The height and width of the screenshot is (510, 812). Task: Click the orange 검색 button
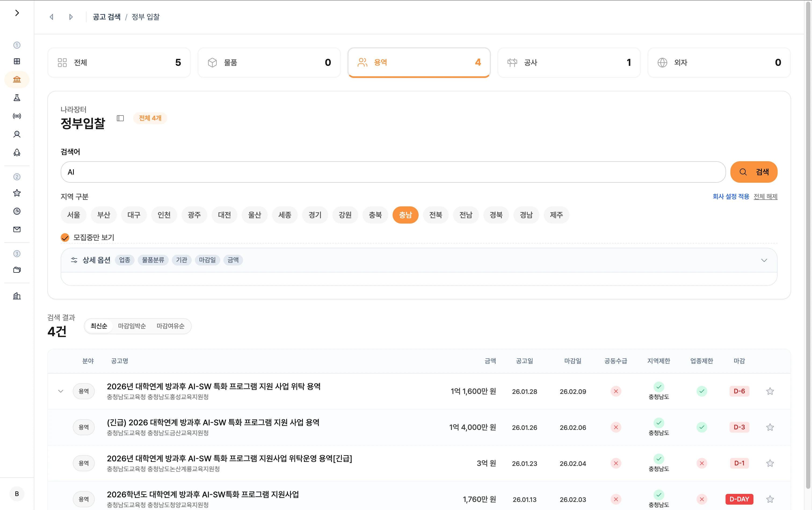coord(754,172)
